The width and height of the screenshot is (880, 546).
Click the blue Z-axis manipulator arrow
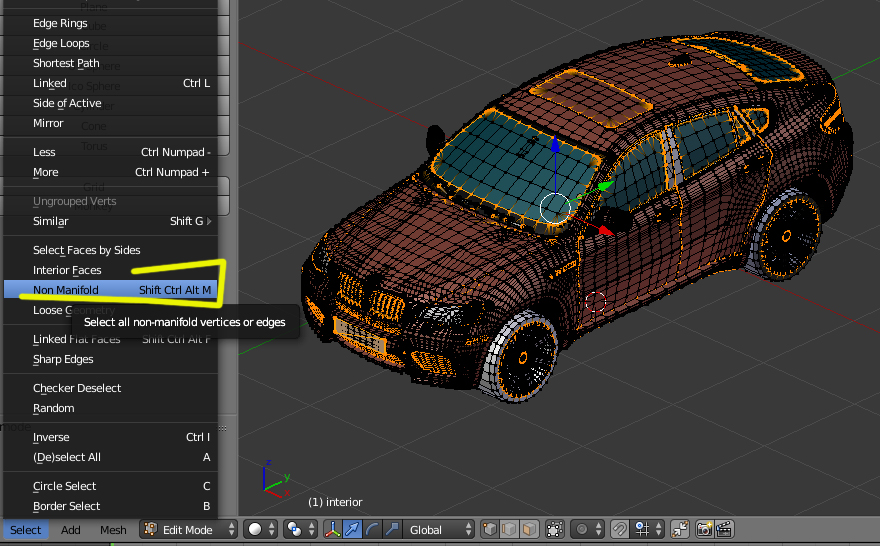[555, 145]
